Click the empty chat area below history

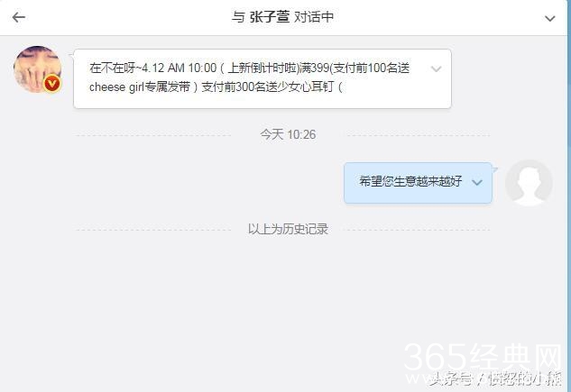[x=284, y=309]
